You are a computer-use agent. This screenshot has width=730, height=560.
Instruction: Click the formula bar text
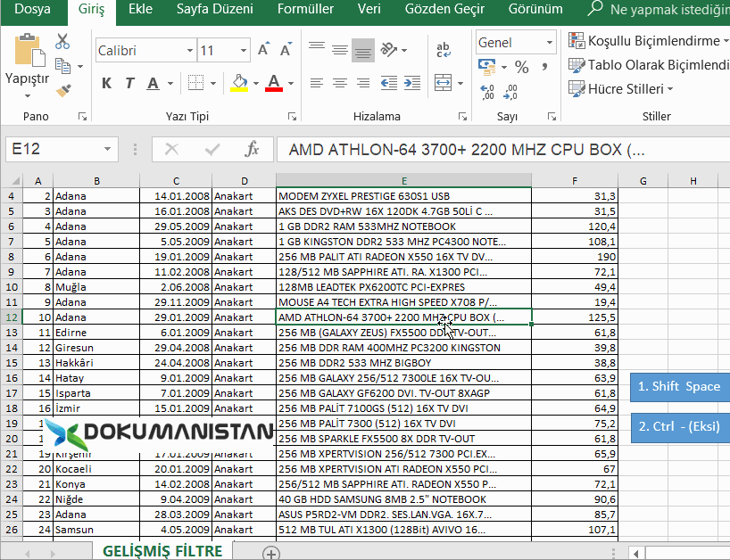(x=467, y=149)
